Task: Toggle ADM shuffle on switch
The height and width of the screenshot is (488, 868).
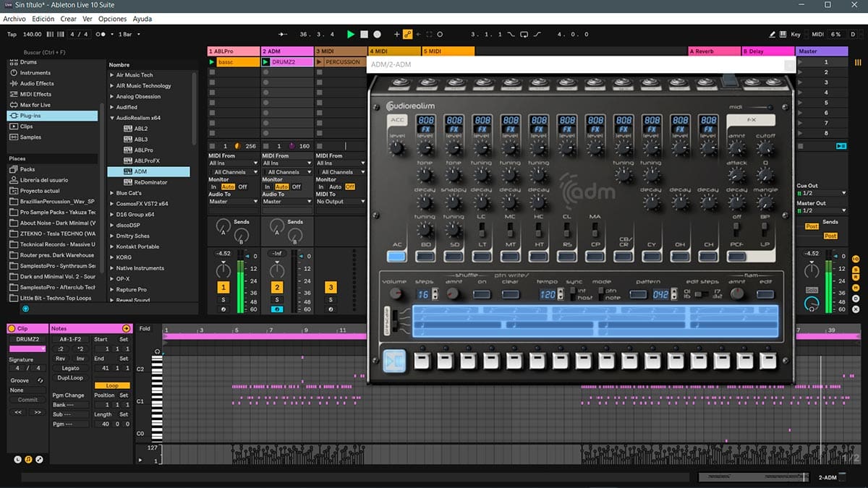Action: [x=481, y=294]
